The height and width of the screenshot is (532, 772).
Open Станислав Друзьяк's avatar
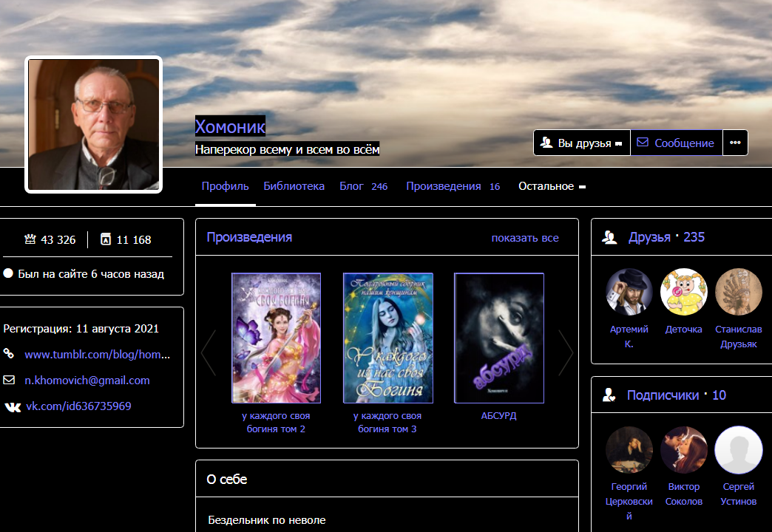[x=738, y=292]
